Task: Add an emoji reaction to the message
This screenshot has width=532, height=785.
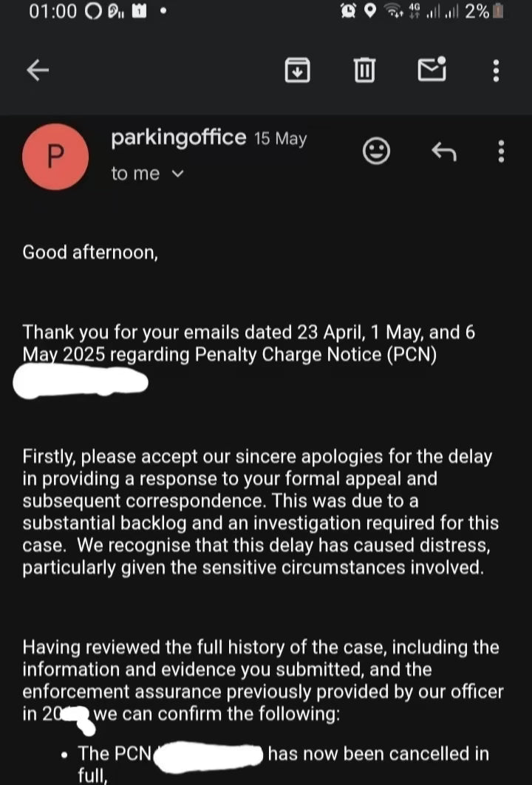Action: click(x=377, y=152)
